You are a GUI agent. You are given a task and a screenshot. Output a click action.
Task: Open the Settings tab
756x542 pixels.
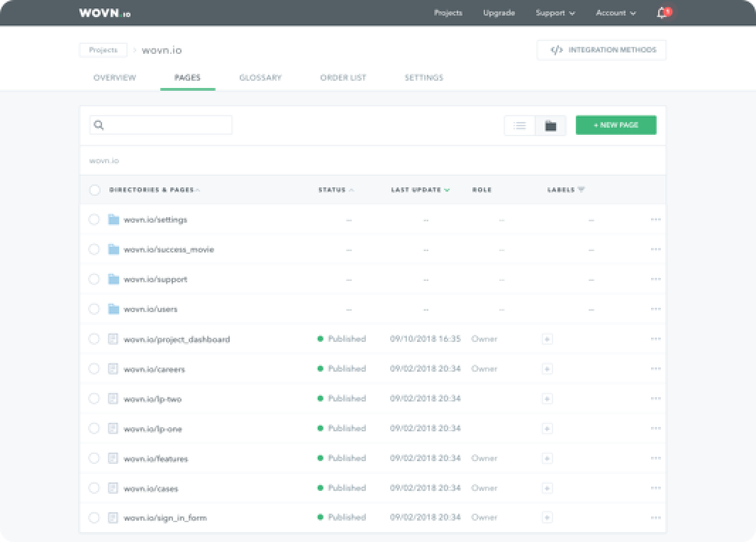click(423, 77)
